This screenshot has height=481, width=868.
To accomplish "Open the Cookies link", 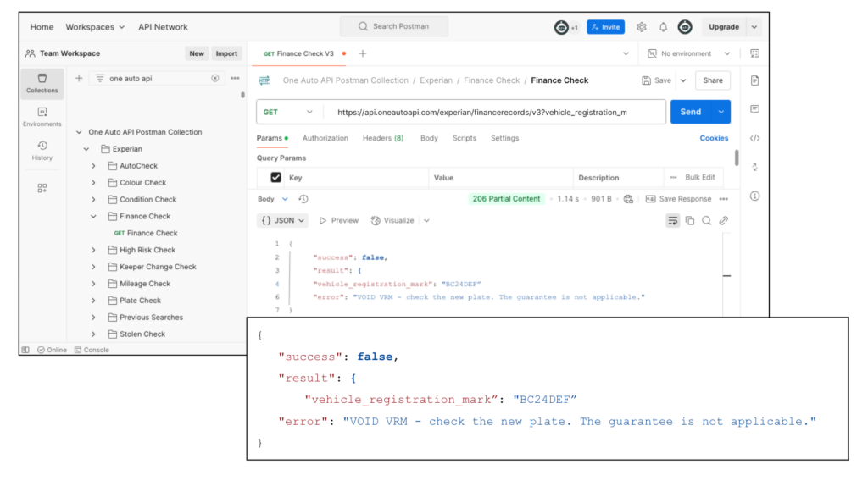I will pos(714,138).
